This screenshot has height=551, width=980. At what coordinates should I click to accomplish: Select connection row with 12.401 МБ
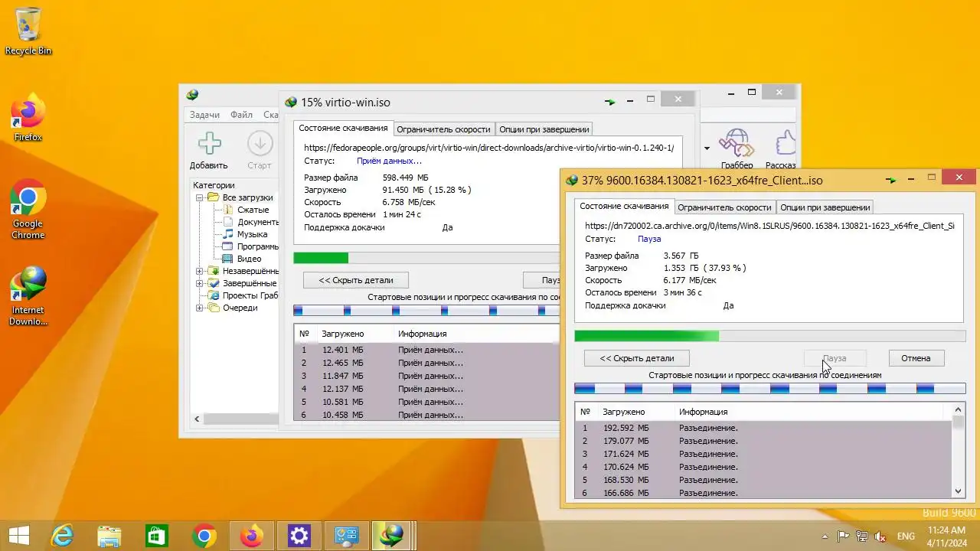point(427,350)
